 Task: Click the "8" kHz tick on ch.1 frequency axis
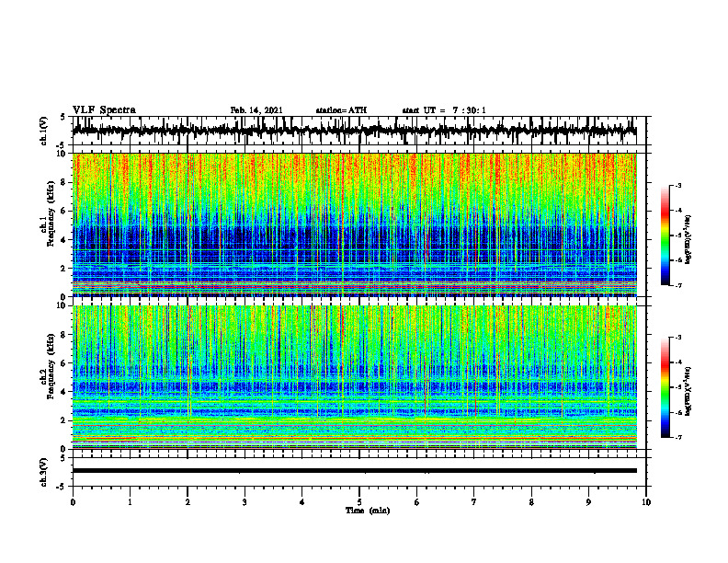coord(64,182)
